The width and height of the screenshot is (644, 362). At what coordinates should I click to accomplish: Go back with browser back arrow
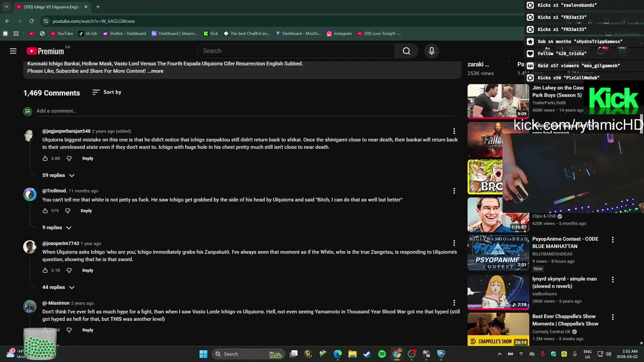tap(7, 21)
